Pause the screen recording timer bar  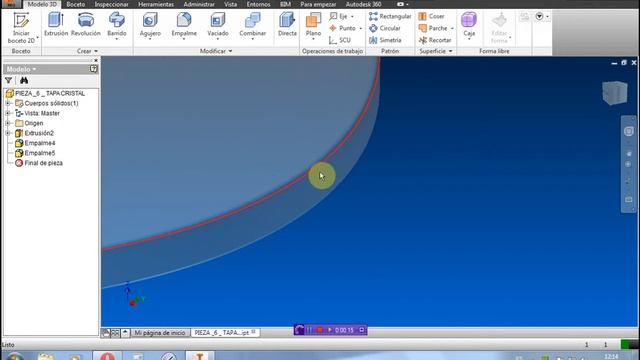pos(310,330)
